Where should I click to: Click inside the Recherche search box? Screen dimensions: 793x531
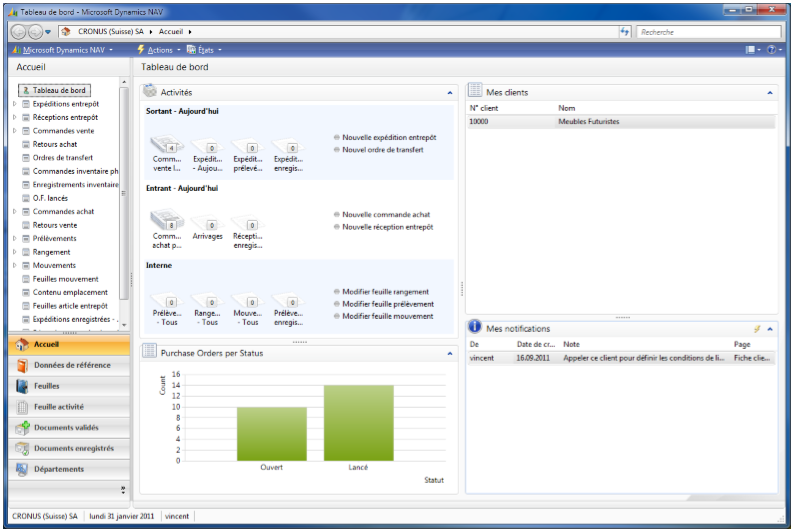708,32
